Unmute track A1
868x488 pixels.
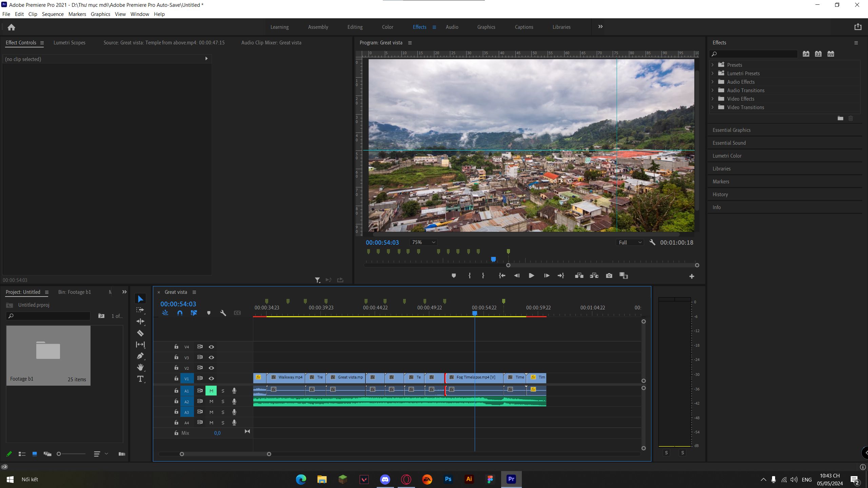tap(211, 391)
